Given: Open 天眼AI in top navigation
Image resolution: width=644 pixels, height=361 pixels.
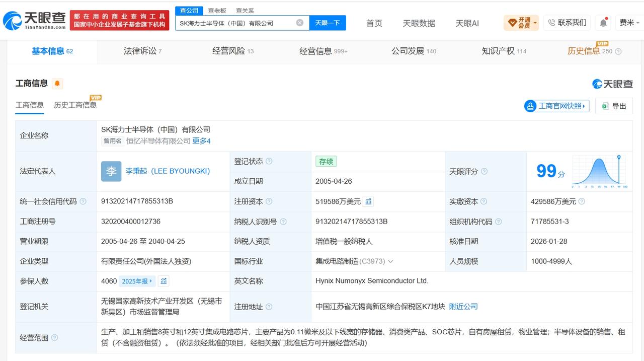Looking at the screenshot, I should pyautogui.click(x=467, y=23).
